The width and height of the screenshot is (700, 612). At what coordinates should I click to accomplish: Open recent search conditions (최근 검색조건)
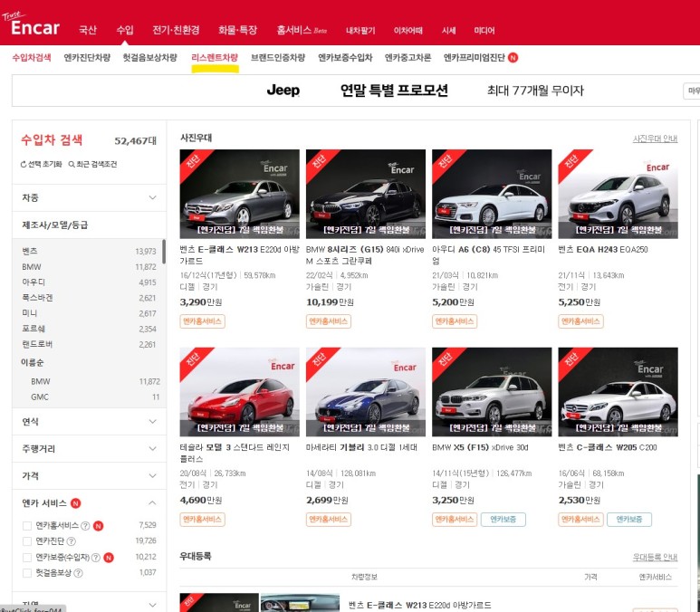[x=92, y=164]
